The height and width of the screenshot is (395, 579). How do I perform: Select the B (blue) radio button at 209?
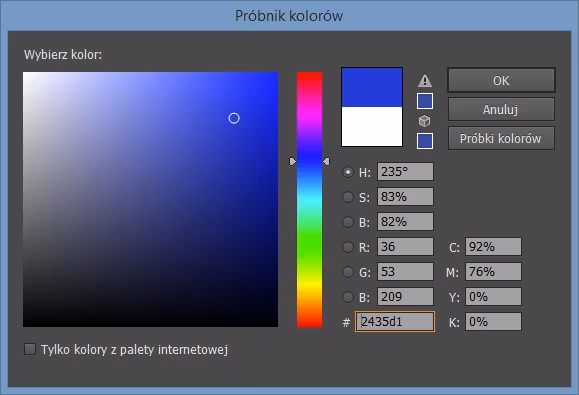pos(347,297)
